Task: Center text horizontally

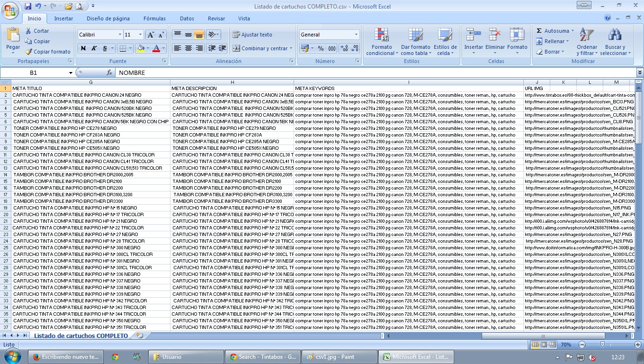Action: pyautogui.click(x=188, y=48)
